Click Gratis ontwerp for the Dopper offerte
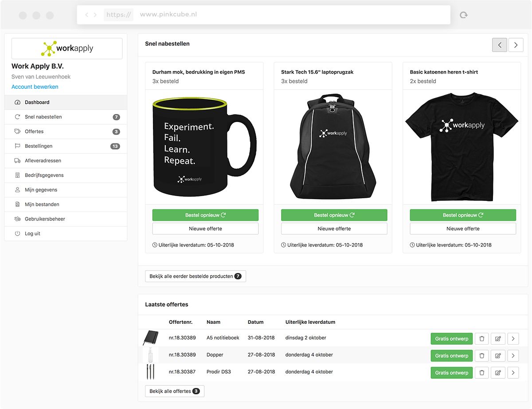The image size is (532, 409). pyautogui.click(x=451, y=355)
